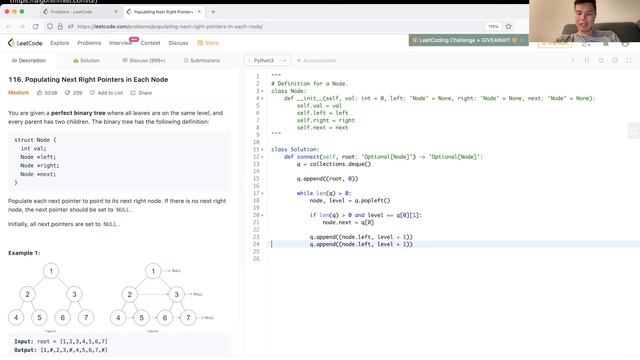Click the Input: root = [1,2,3,4,5,6,7] text

tap(61, 341)
